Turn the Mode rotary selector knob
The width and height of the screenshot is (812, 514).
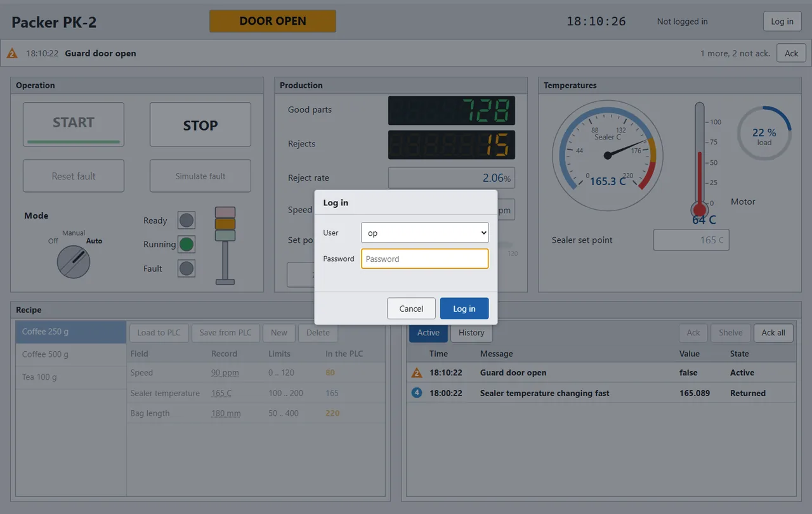[74, 262]
